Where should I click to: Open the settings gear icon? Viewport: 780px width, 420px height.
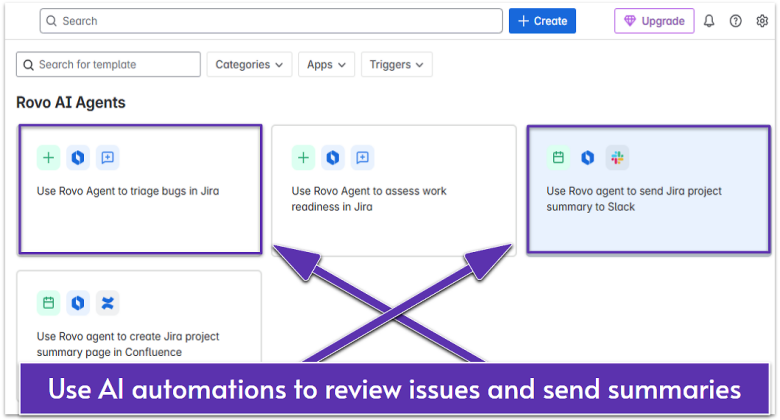pyautogui.click(x=762, y=21)
